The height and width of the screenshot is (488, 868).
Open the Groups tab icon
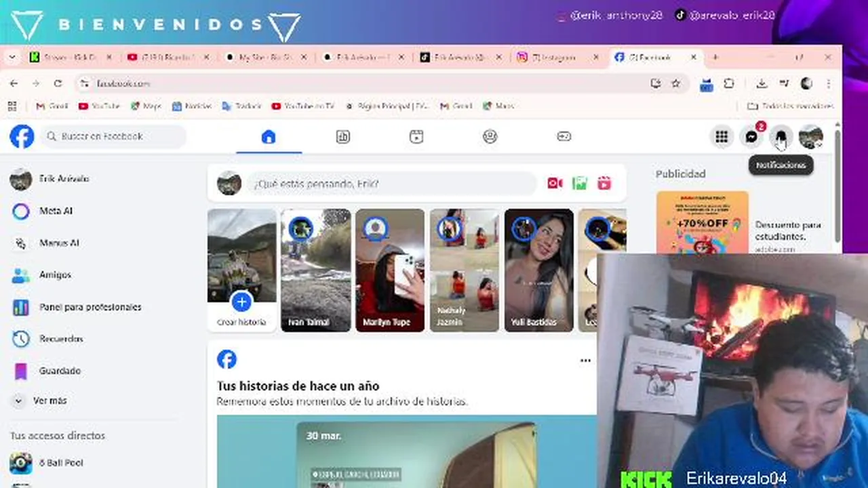coord(490,137)
